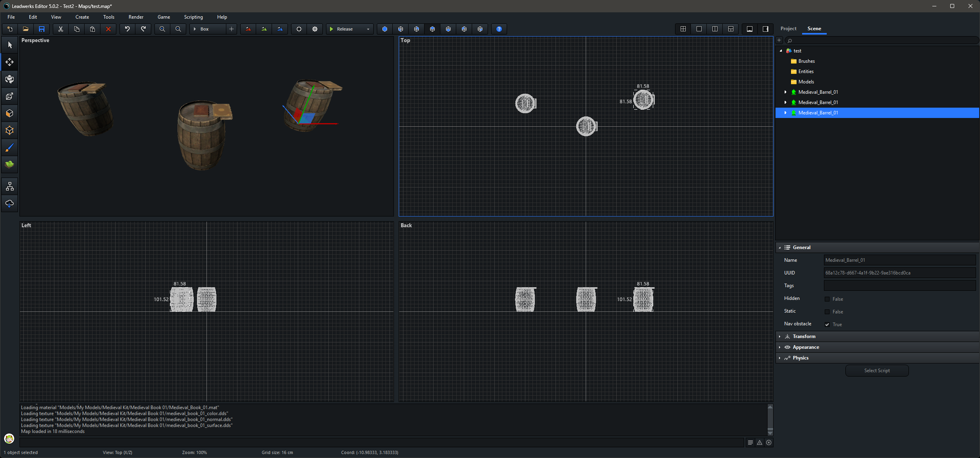Click the Undo arrow icon

pos(127,29)
